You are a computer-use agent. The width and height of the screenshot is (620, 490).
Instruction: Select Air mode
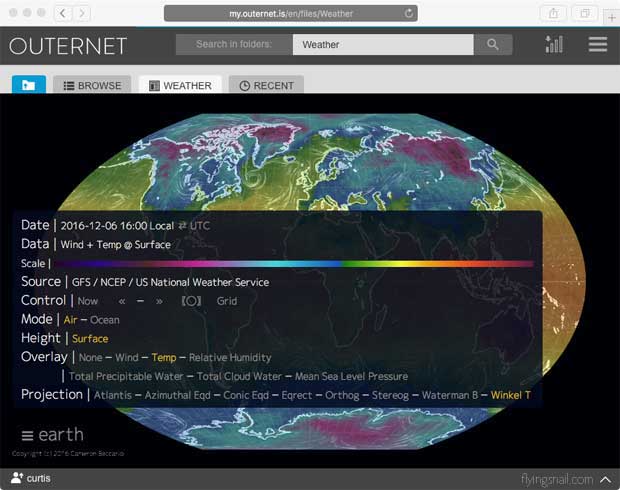70,320
